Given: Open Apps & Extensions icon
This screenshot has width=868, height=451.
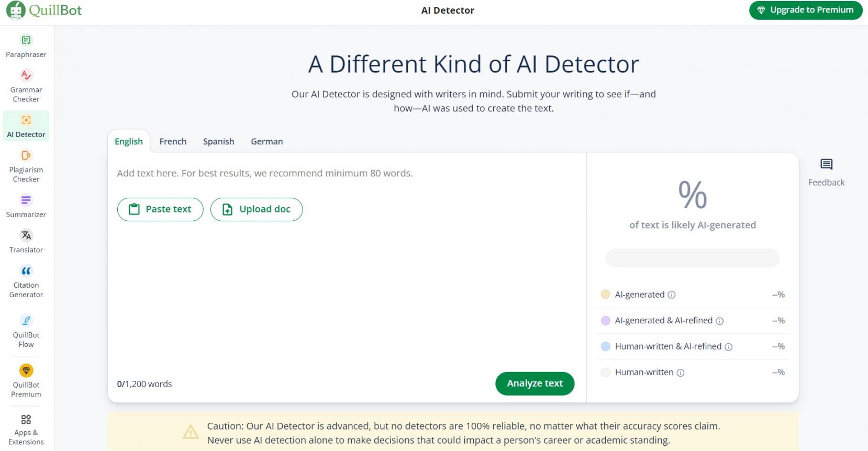Looking at the screenshot, I should pyautogui.click(x=26, y=420).
